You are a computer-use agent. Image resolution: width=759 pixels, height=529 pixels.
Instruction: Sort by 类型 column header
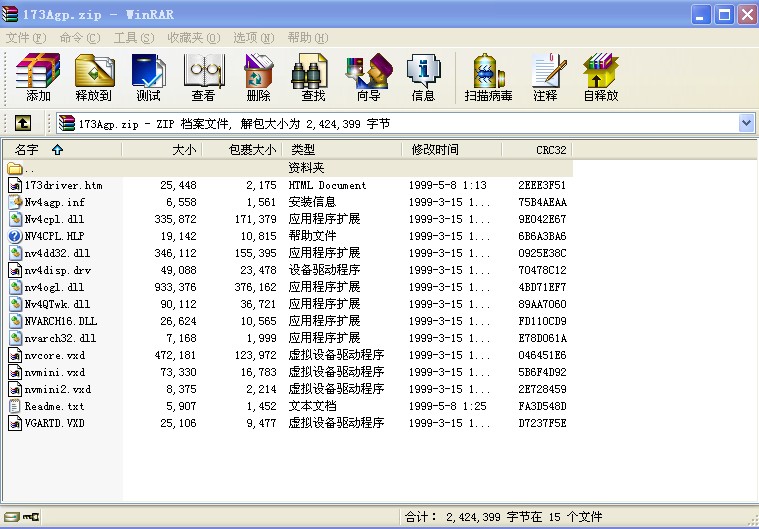342,150
